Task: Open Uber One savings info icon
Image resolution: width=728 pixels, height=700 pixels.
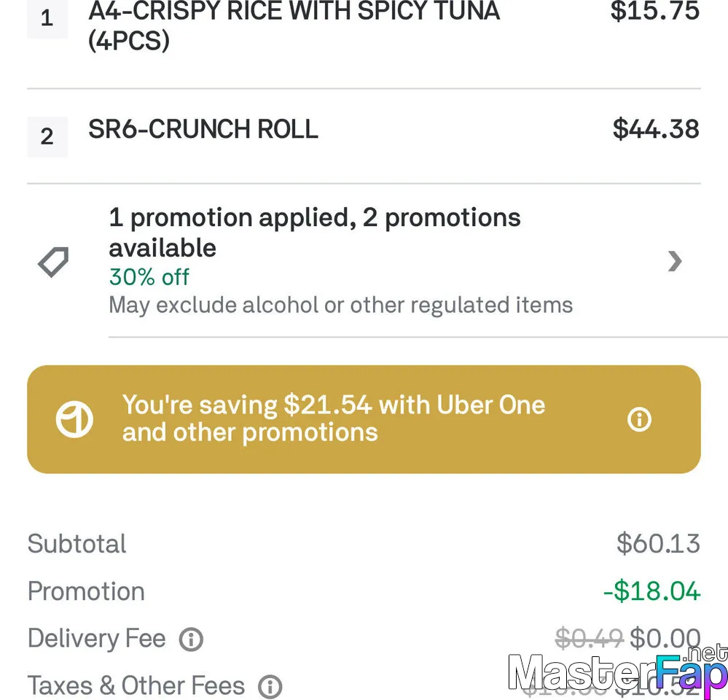Action: [639, 419]
